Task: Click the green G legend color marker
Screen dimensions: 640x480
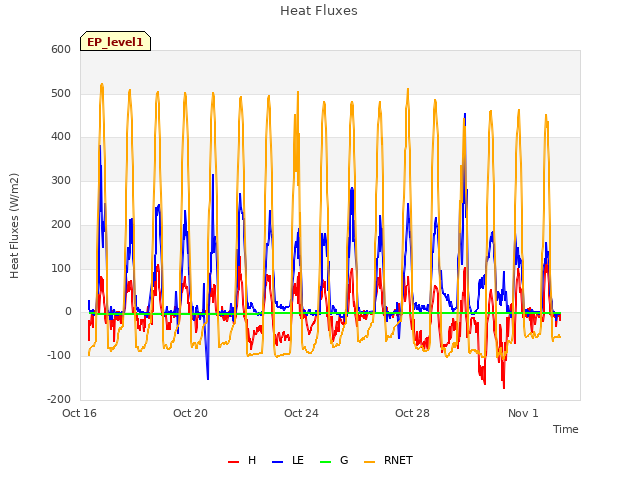Action: click(x=325, y=462)
